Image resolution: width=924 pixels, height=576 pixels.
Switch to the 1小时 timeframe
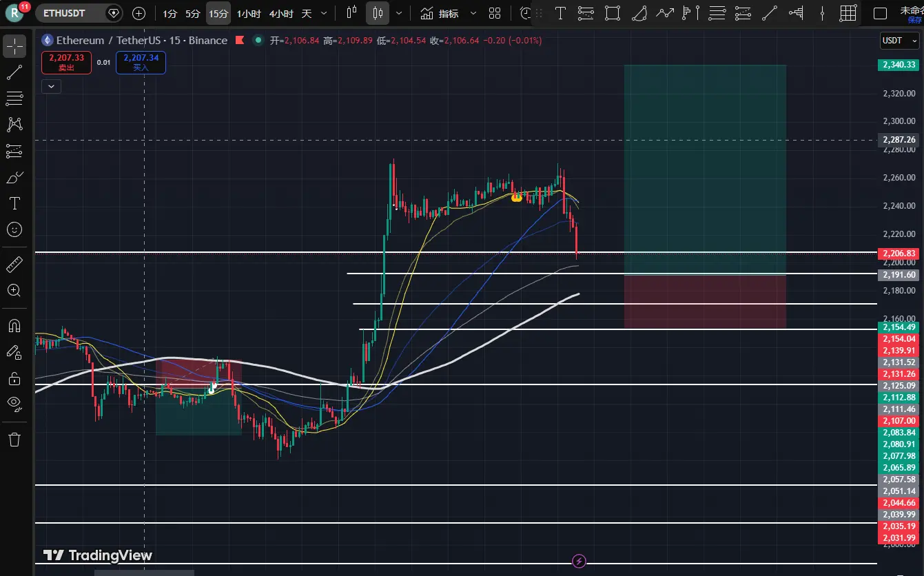(248, 13)
